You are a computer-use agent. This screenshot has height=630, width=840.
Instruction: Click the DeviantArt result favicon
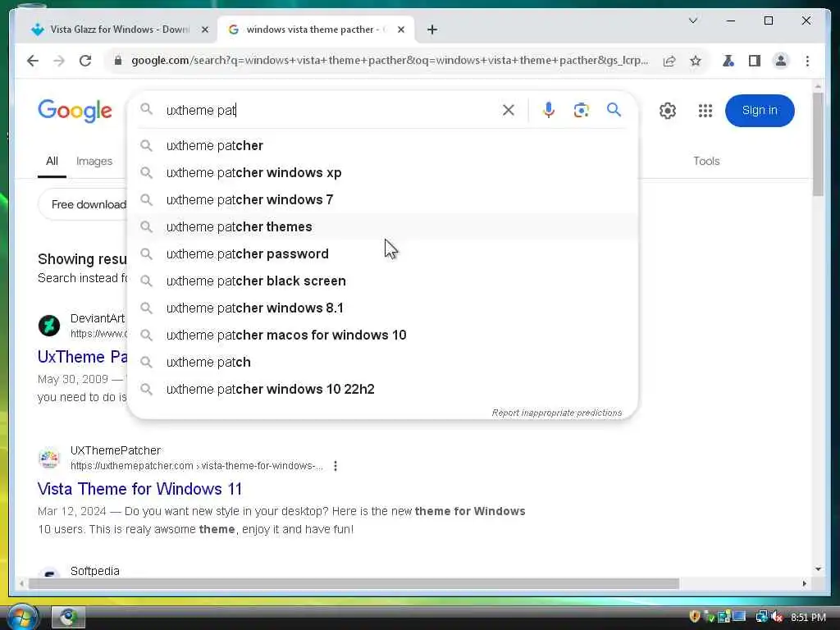(x=49, y=326)
